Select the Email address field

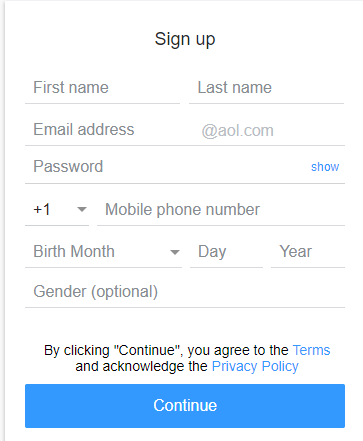pos(110,130)
